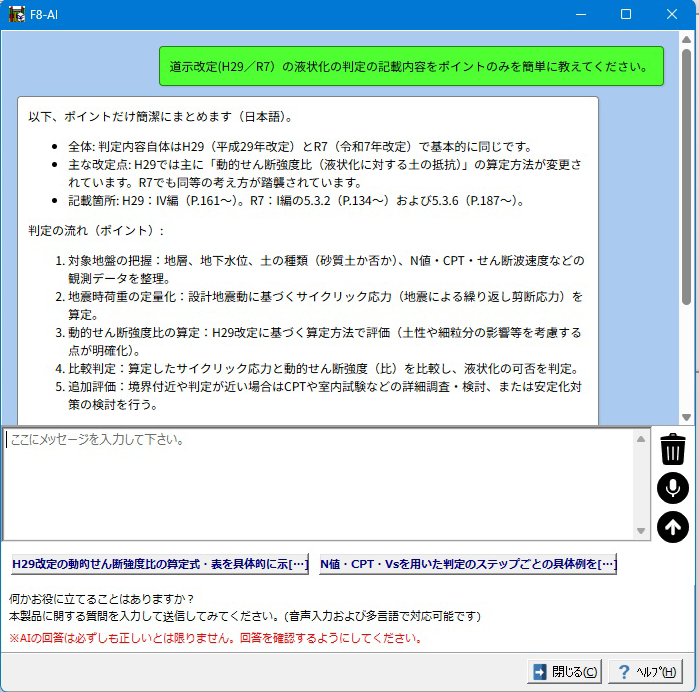Click bullet starting 主な改定点: H29では
Screen dimensions: 699x692
click(x=325, y=173)
